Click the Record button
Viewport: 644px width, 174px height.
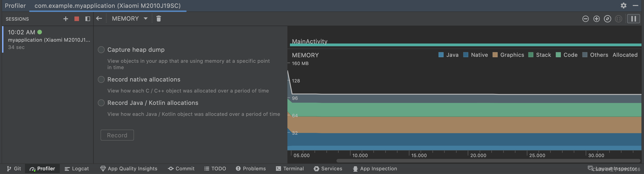pos(117,135)
